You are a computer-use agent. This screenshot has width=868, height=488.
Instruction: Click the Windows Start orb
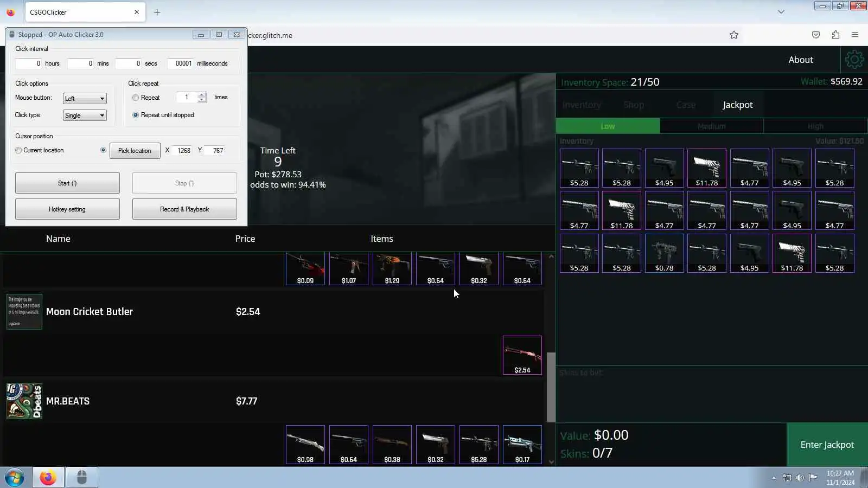pyautogui.click(x=15, y=478)
